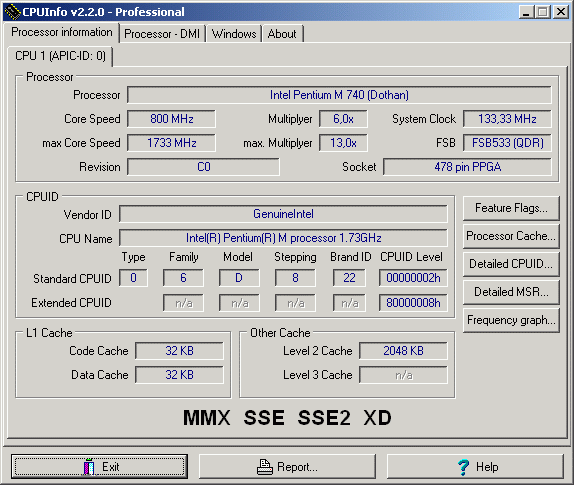Click the trash icon on the Exit button
This screenshot has height=485, width=574.
tap(89, 466)
